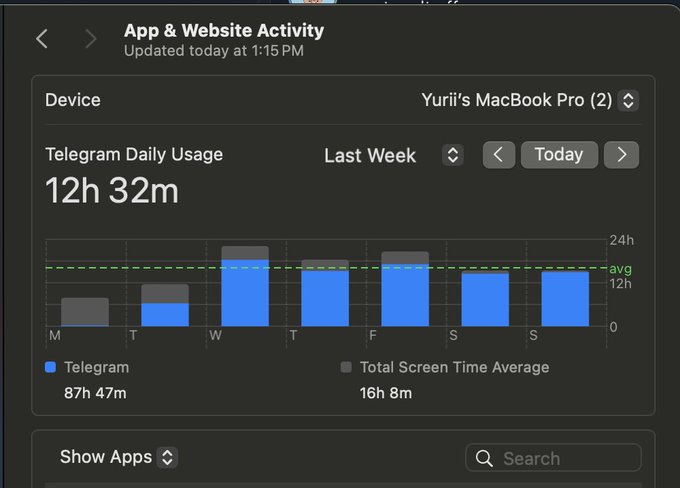The width and height of the screenshot is (680, 488).
Task: Select Friday's bar in usage chart
Action: click(x=405, y=289)
